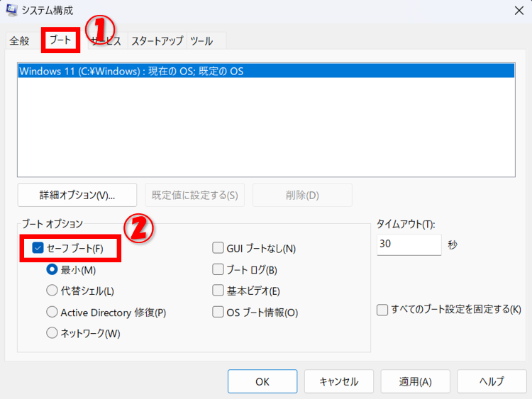The height and width of the screenshot is (399, 532).
Task: Open the サービス tab
Action: tap(106, 41)
